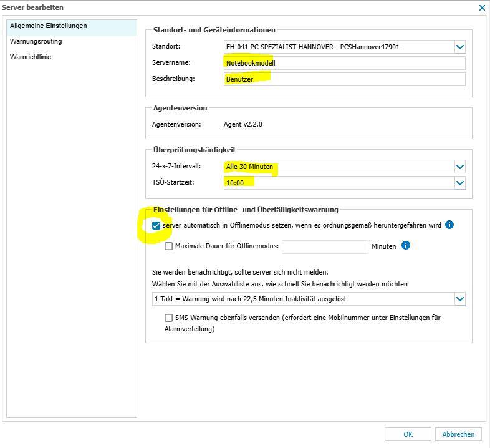The height and width of the screenshot is (448, 490).
Task: Click the Agent v2.2.0 version text
Action: coord(243,124)
